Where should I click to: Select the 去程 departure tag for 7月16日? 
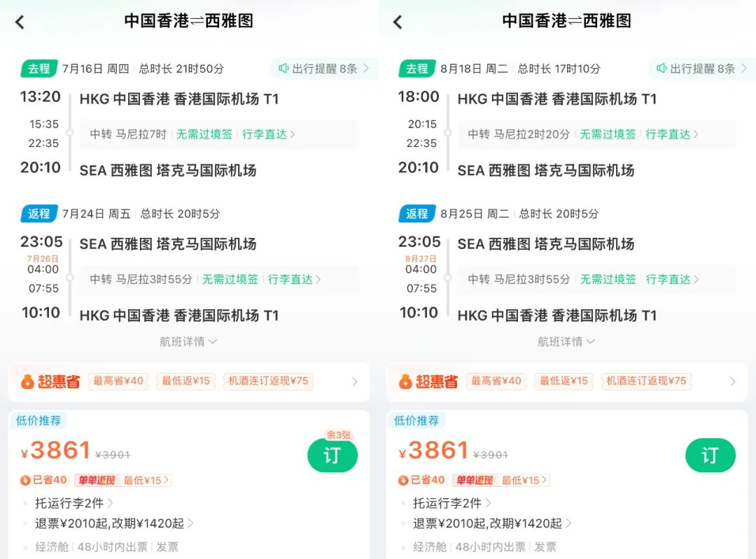38,69
